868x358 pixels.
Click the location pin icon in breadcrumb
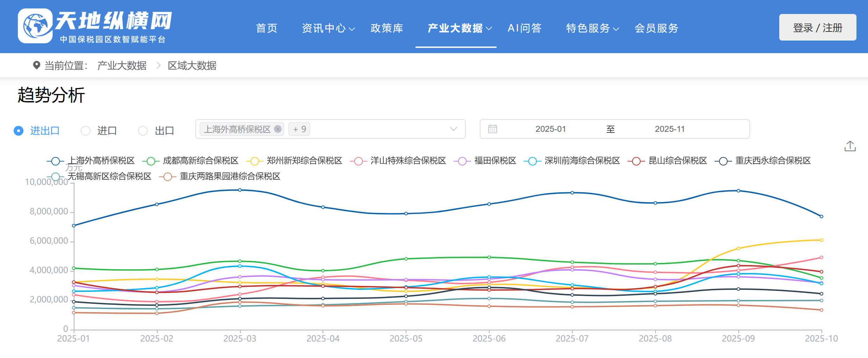(36, 65)
